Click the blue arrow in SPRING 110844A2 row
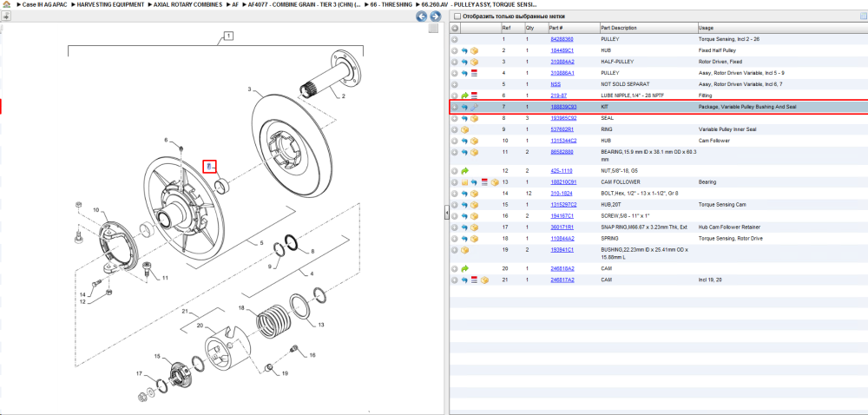Image resolution: width=868 pixels, height=415 pixels. click(464, 239)
